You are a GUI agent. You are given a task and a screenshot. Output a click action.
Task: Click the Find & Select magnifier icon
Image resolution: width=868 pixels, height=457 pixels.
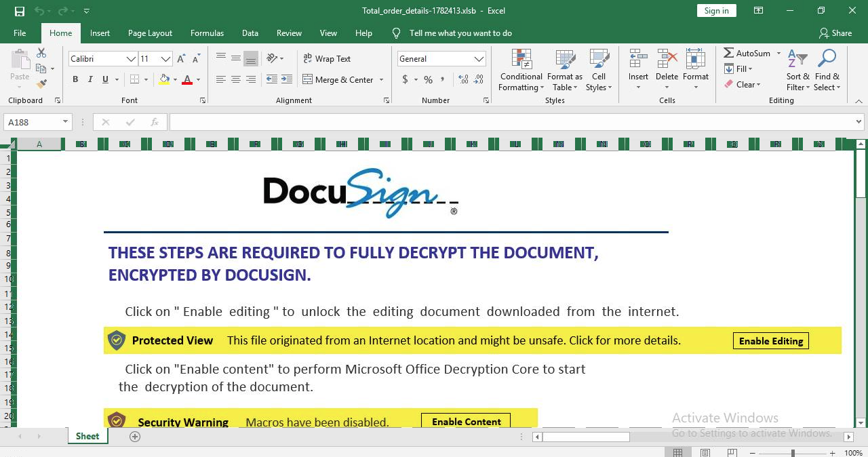[x=827, y=59]
